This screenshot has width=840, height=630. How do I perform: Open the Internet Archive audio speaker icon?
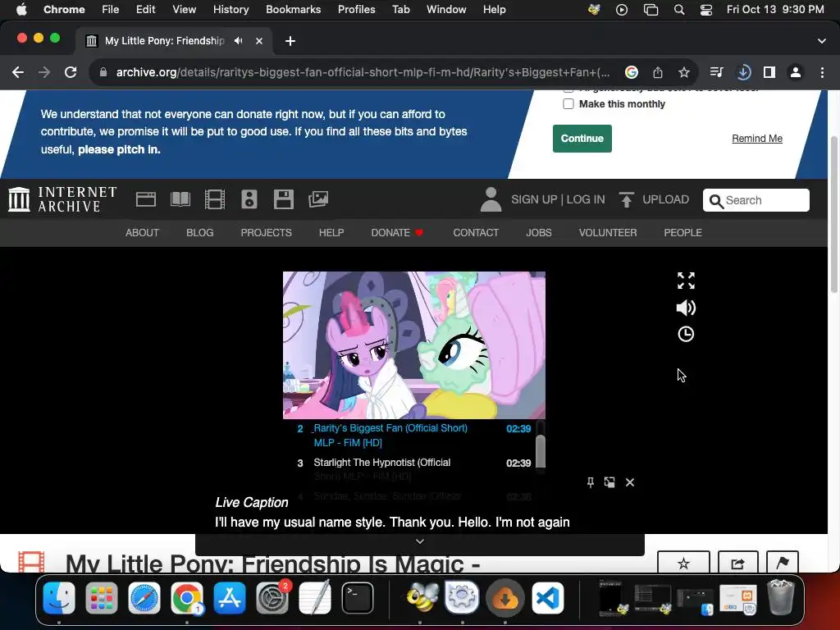249,199
